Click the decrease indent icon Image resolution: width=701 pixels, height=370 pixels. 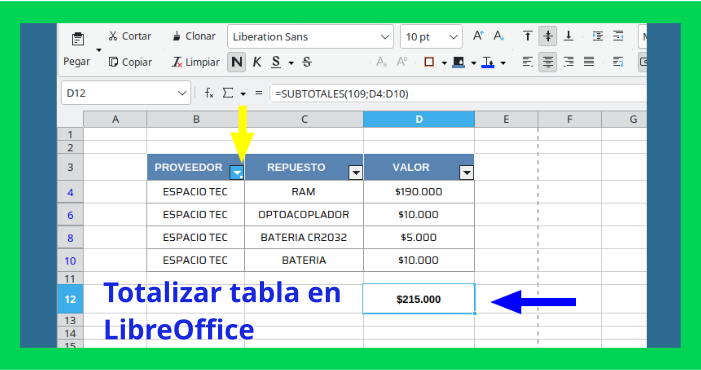618,36
